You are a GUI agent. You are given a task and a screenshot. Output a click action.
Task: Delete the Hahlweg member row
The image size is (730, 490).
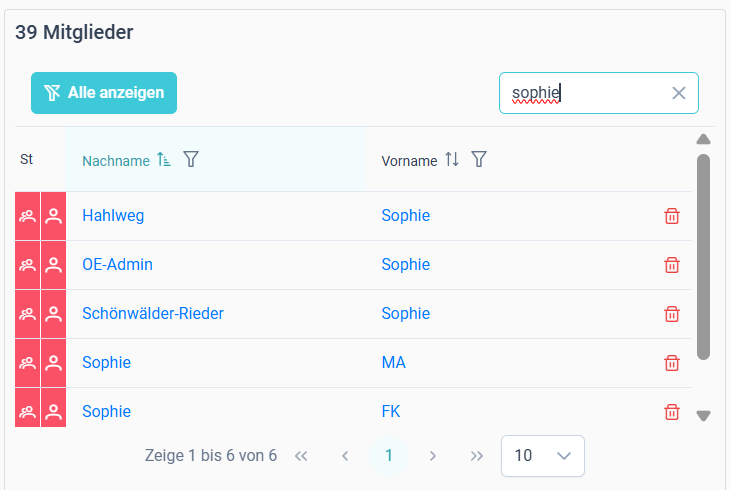[671, 216]
